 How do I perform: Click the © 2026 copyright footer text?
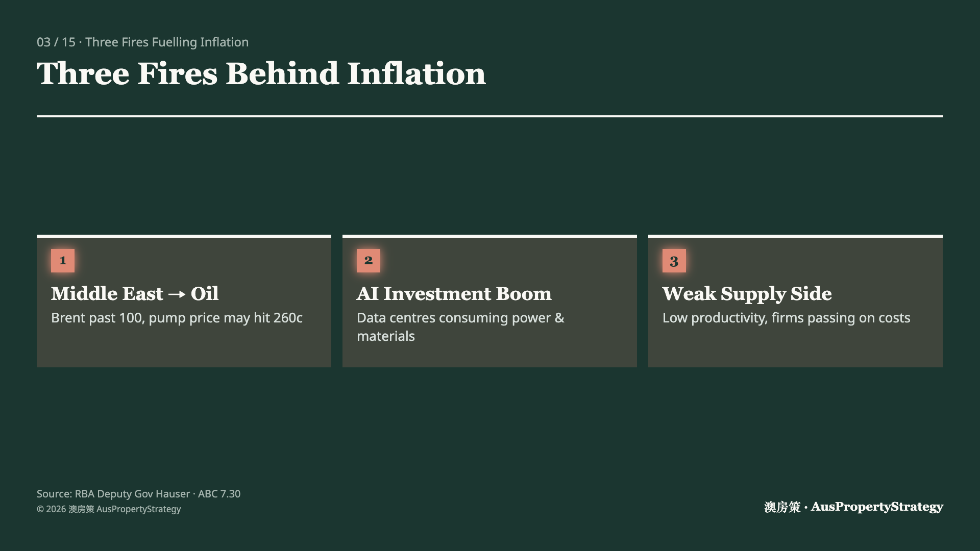109,509
